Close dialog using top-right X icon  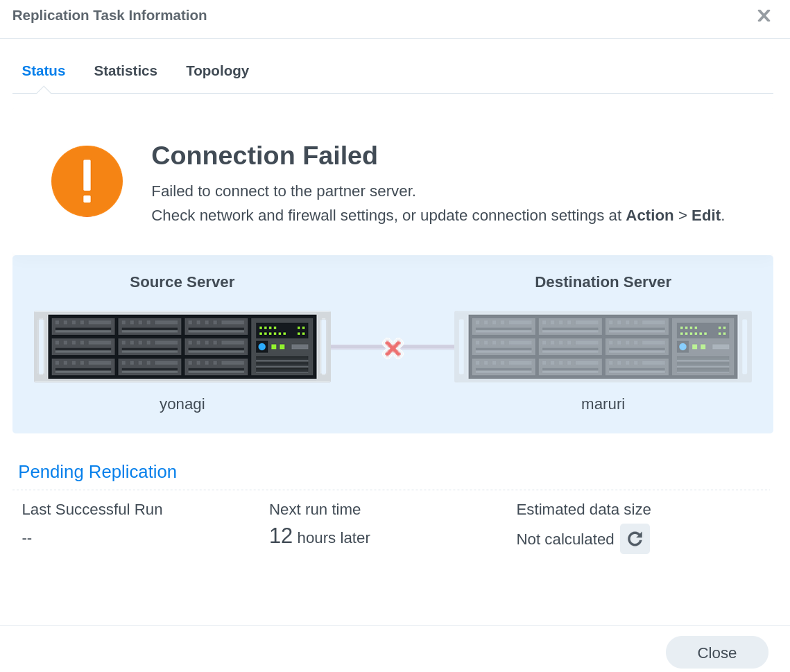pos(764,16)
